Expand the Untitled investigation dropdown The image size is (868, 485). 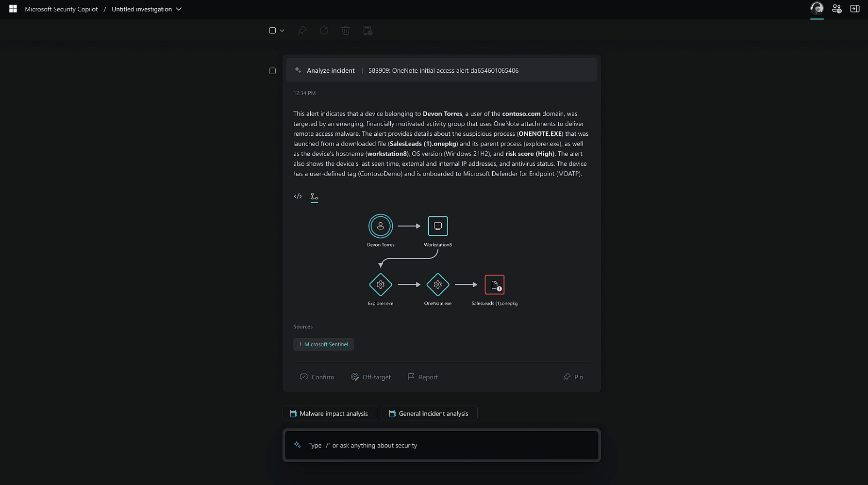(x=179, y=9)
